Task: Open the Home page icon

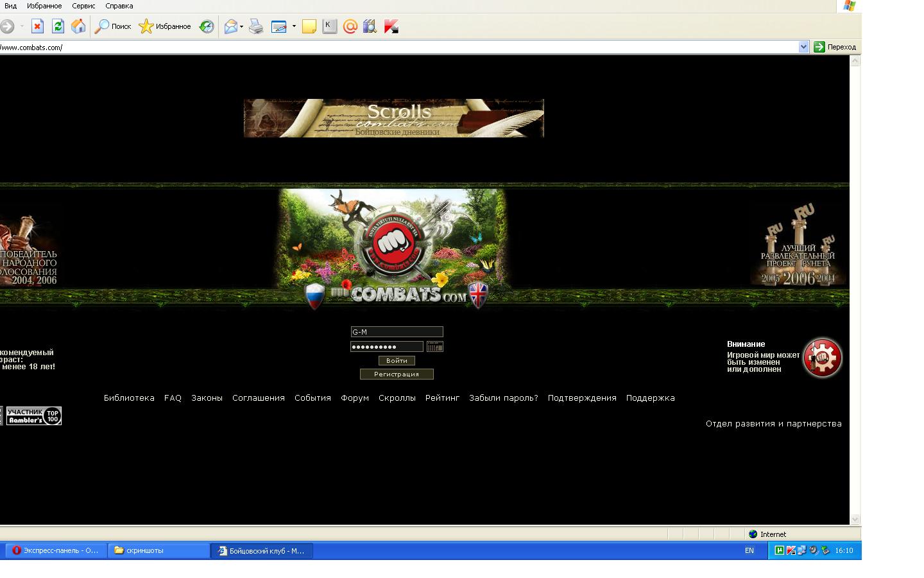Action: click(x=78, y=26)
